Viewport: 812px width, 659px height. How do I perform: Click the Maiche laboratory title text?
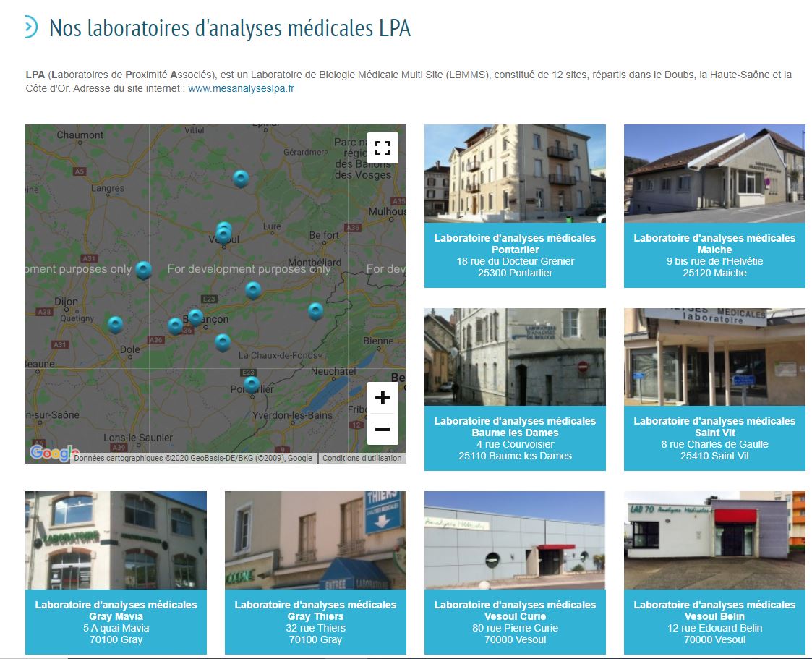(714, 244)
